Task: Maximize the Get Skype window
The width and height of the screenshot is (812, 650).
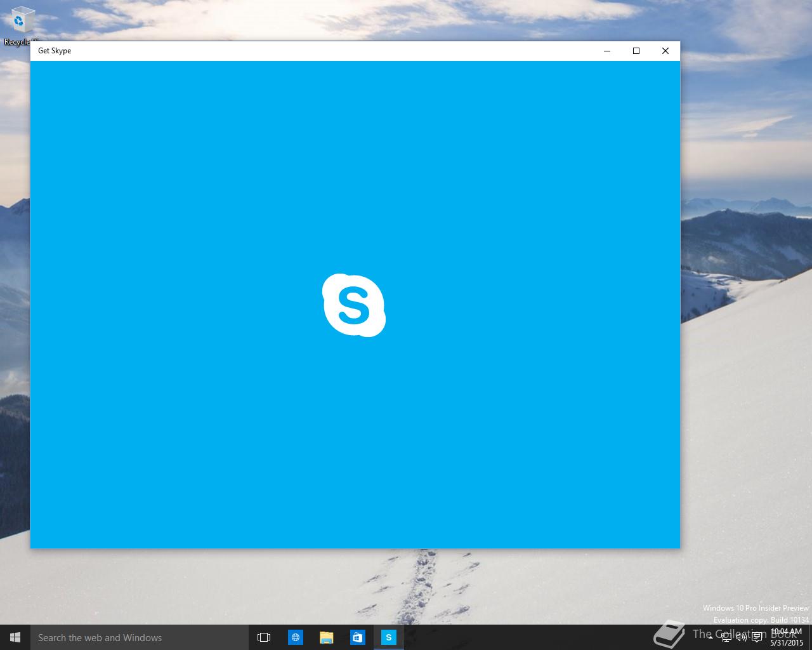Action: click(x=636, y=51)
